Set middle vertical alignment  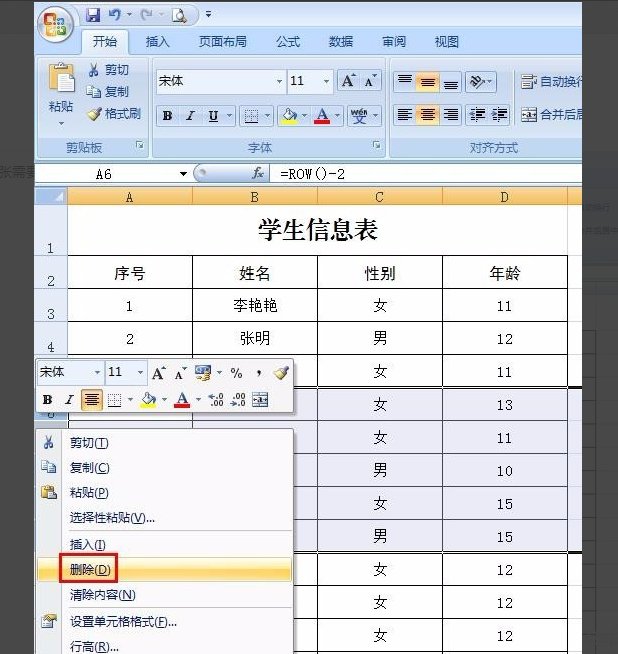(x=427, y=81)
